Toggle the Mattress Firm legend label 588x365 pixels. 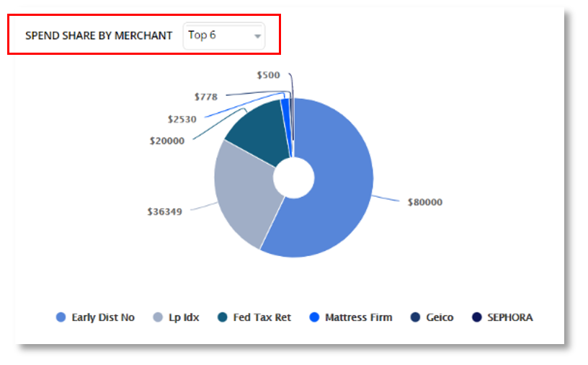[358, 317]
